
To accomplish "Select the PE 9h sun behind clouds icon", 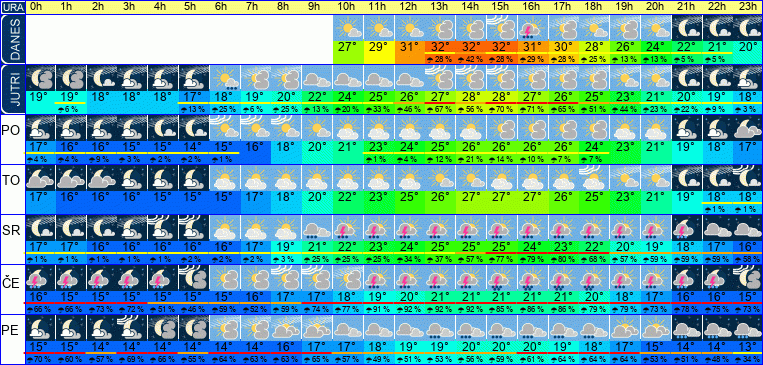I will tap(318, 328).
